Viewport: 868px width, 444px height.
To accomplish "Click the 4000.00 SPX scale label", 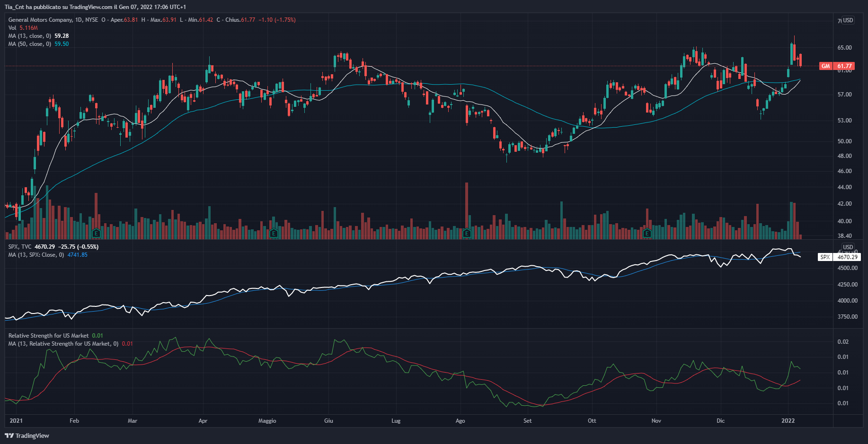I will pyautogui.click(x=847, y=301).
